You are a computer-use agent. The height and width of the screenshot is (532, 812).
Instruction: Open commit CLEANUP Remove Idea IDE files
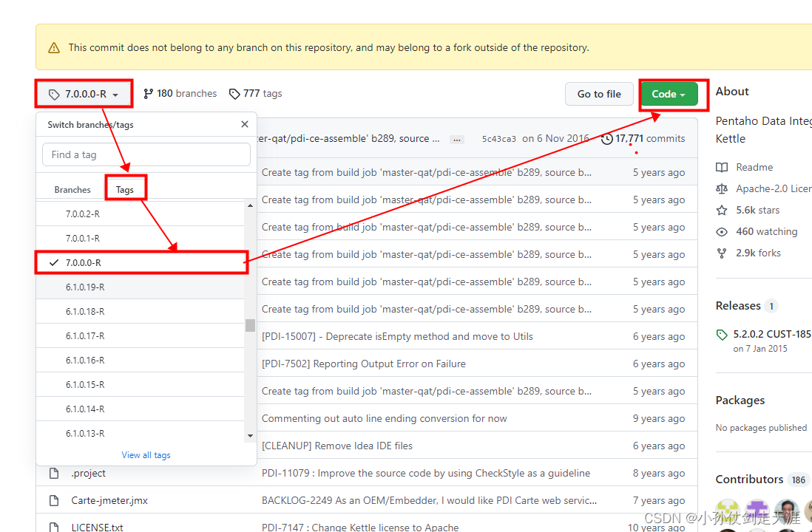pos(337,446)
